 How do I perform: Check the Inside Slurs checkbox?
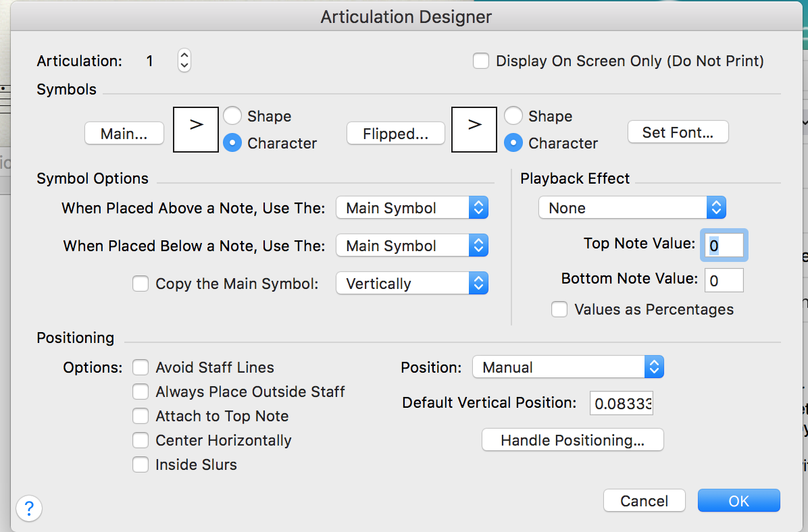pyautogui.click(x=141, y=464)
